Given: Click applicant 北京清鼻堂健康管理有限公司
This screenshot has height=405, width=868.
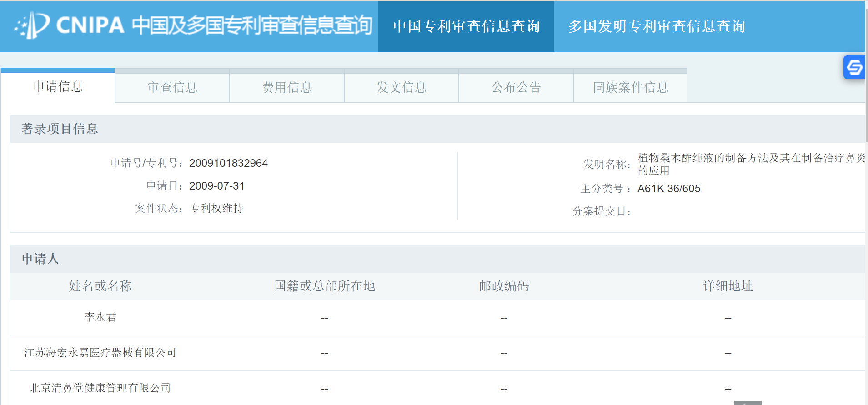Looking at the screenshot, I should [100, 388].
